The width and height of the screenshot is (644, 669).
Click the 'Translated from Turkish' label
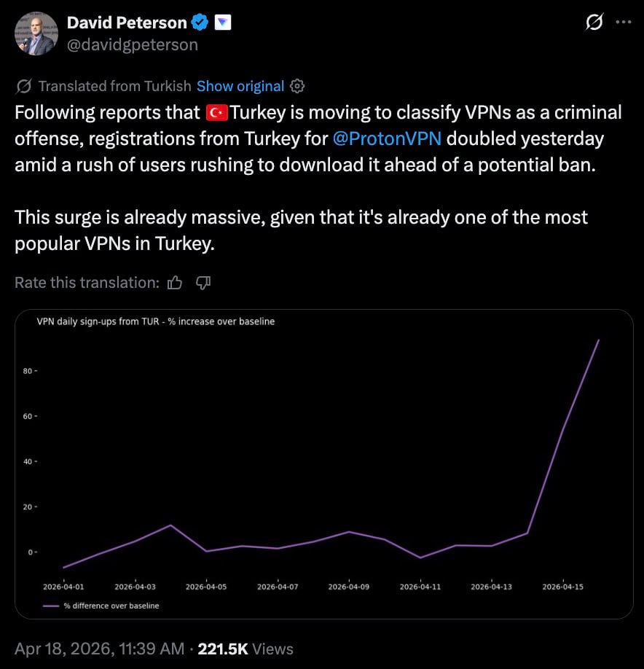114,86
